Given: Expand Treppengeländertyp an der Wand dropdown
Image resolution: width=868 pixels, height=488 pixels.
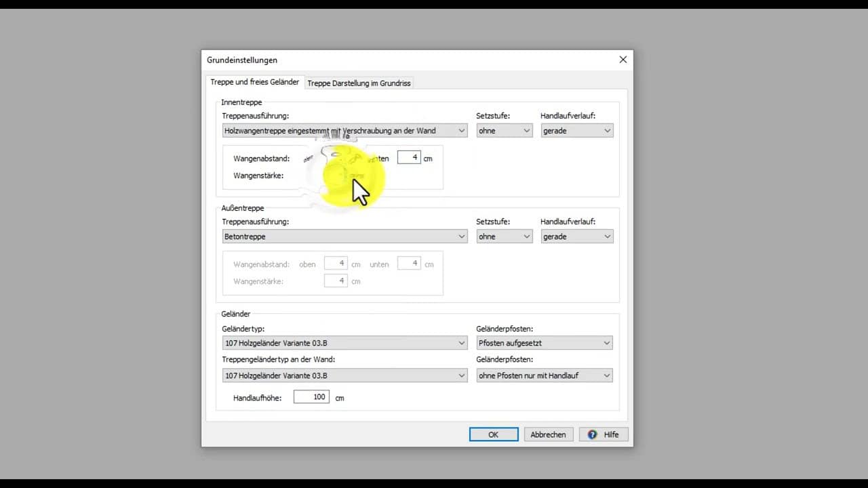Looking at the screenshot, I should pyautogui.click(x=344, y=375).
